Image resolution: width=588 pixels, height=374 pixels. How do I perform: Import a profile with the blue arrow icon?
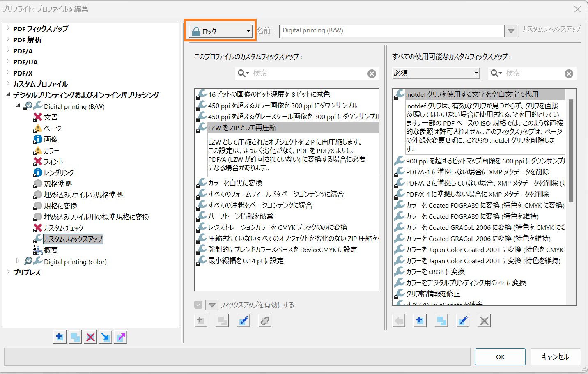click(105, 337)
